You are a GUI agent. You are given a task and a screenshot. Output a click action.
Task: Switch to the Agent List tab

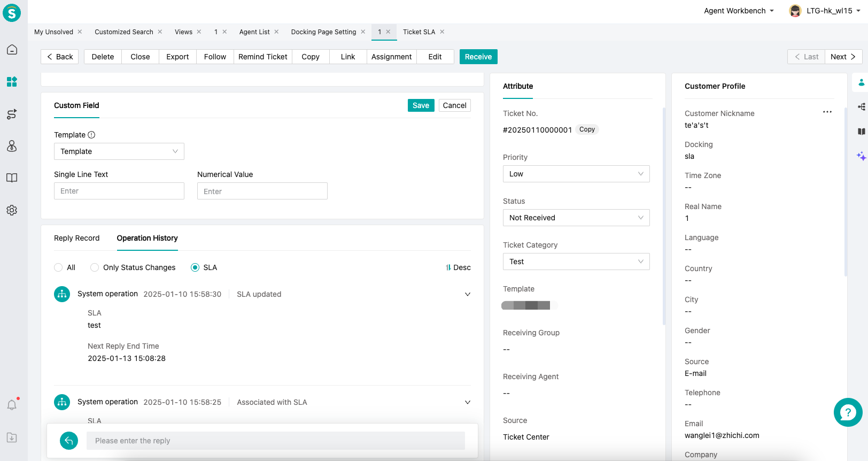pyautogui.click(x=254, y=32)
